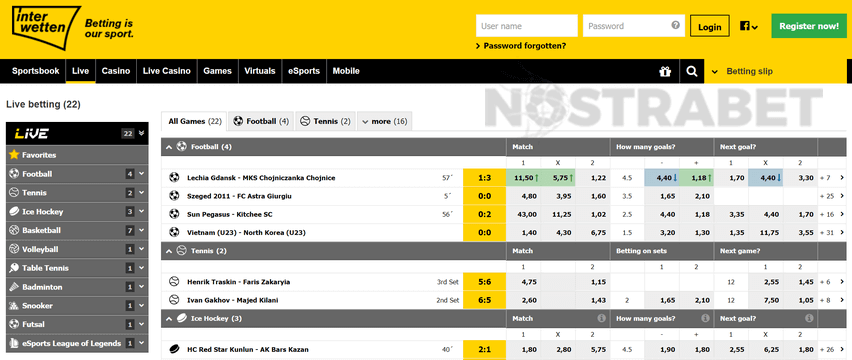Click the Table Tennis paddle icon in sidebar
The image size is (852, 360).
point(14,268)
